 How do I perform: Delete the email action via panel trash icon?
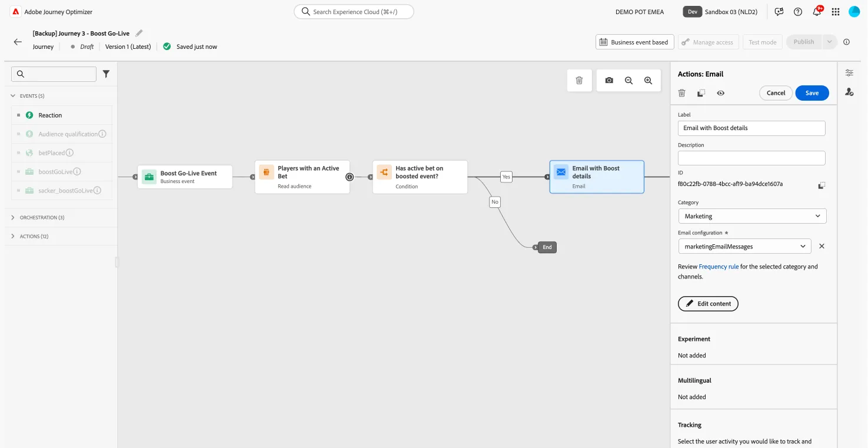click(682, 93)
